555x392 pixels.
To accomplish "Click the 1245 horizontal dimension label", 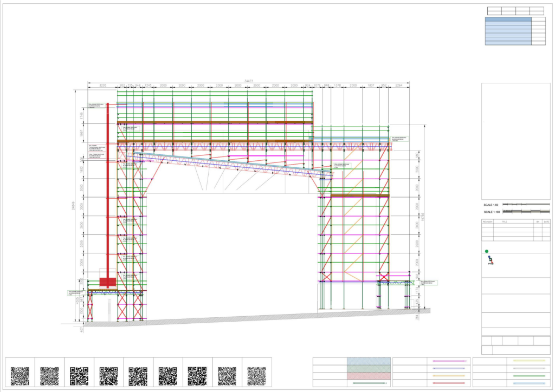I will (148, 86).
